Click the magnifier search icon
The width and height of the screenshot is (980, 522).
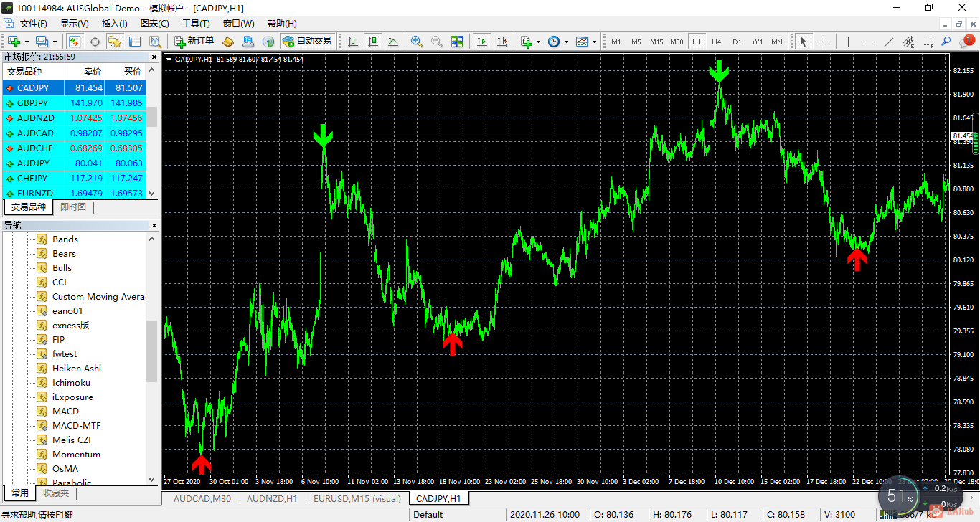(946, 42)
